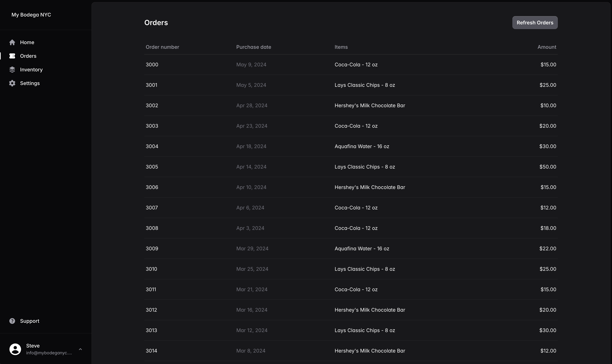
Task: Click the Apr 23, 2024 purchase date
Action: (252, 126)
